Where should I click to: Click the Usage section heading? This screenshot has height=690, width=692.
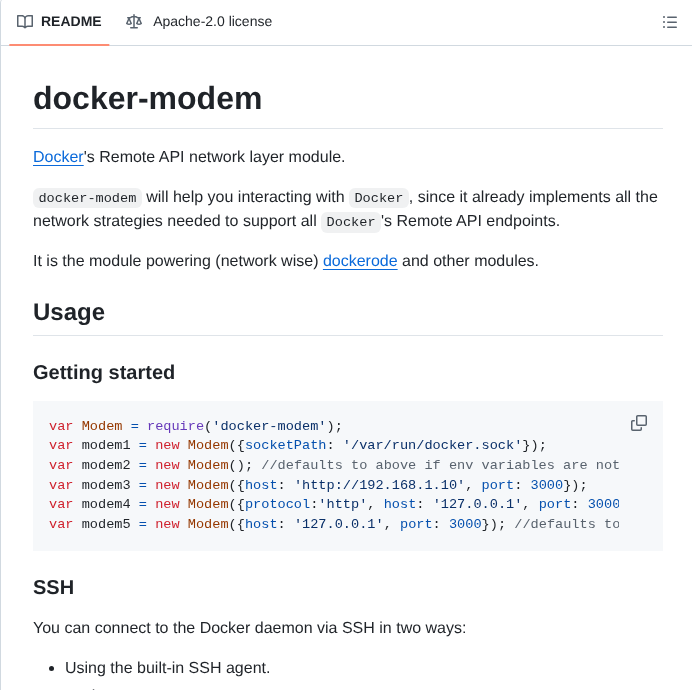click(69, 312)
